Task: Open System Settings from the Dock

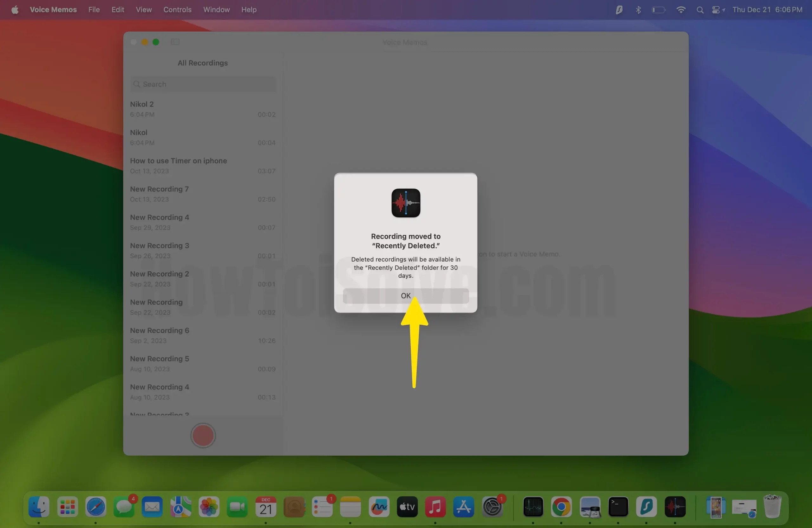Action: tap(492, 506)
